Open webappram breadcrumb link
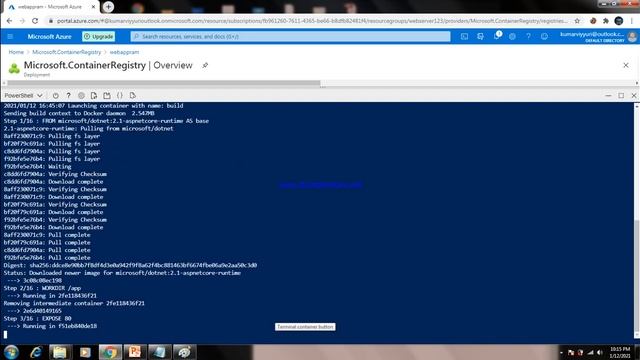640x360 pixels. (x=124, y=52)
